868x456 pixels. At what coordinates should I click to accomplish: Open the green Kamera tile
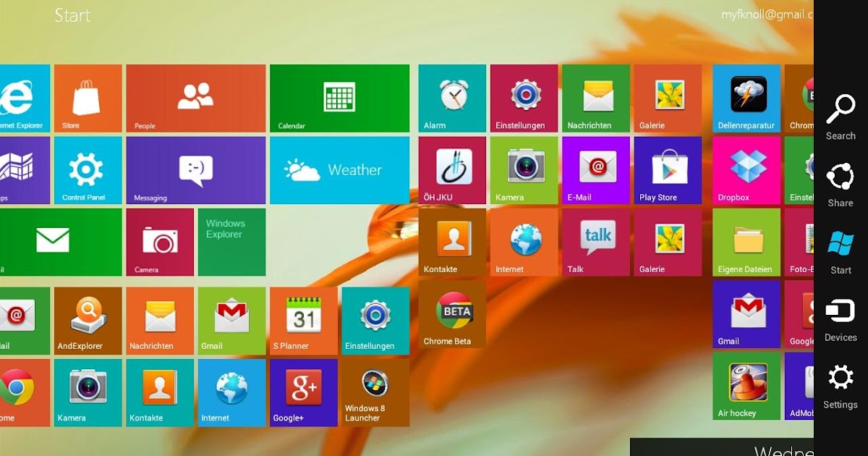(524, 170)
